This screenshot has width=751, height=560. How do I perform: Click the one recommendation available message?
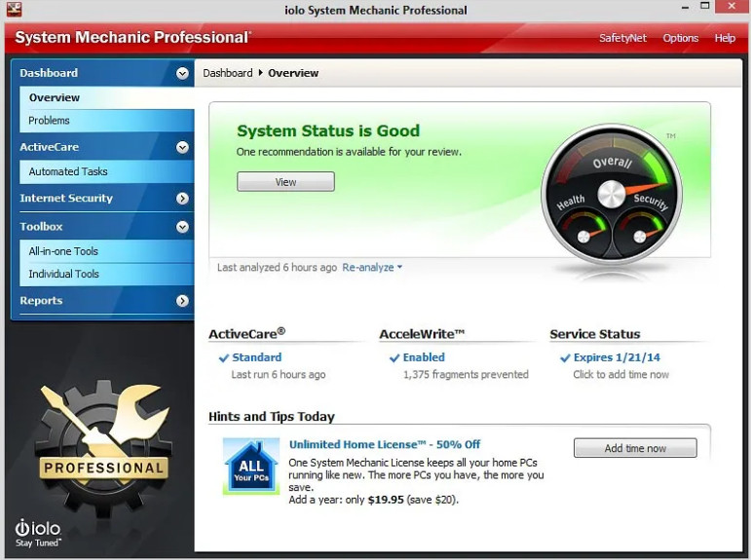349,152
